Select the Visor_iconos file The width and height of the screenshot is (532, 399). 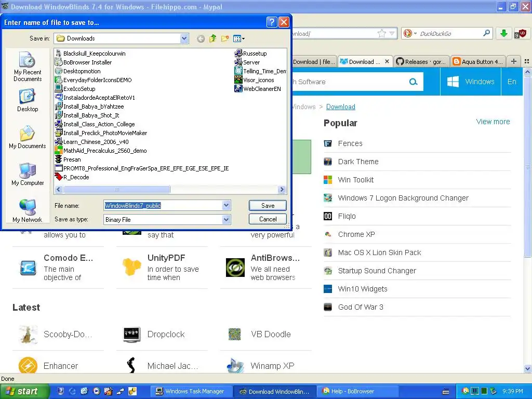(255, 80)
